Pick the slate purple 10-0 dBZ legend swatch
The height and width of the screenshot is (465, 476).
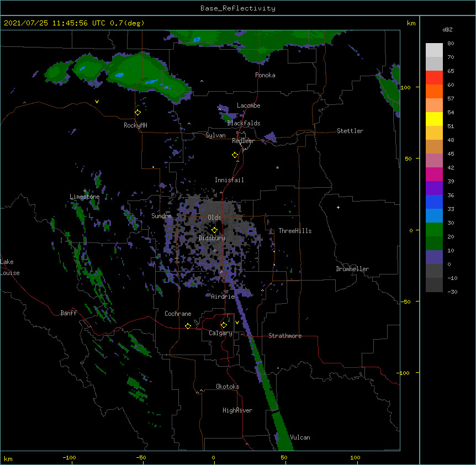click(x=434, y=257)
